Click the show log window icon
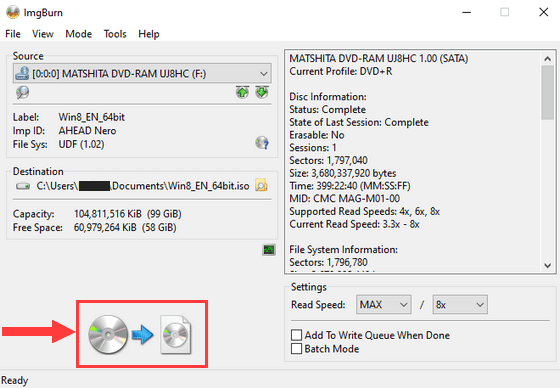This screenshot has height=388, width=560. coord(269,249)
